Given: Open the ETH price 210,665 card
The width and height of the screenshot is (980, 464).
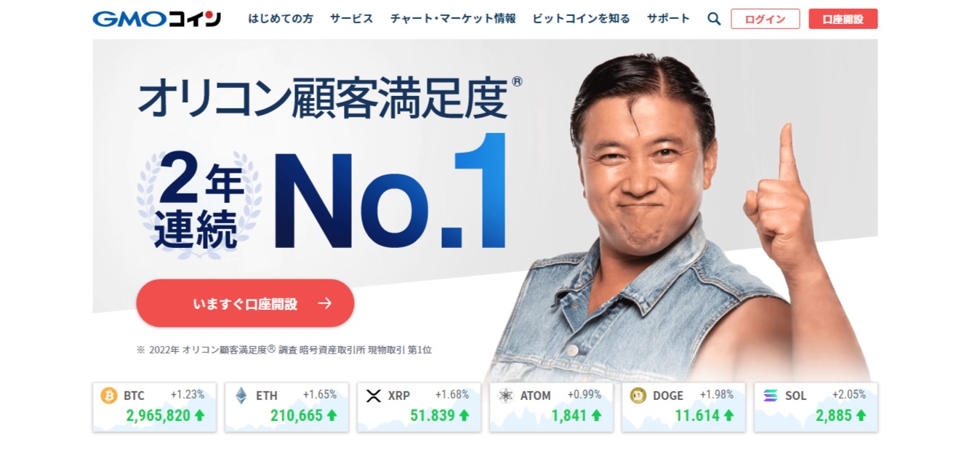Looking at the screenshot, I should coord(286,407).
